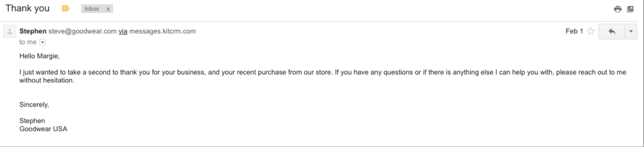The width and height of the screenshot is (644, 147).
Task: Print the email with the printer icon
Action: pos(617,9)
